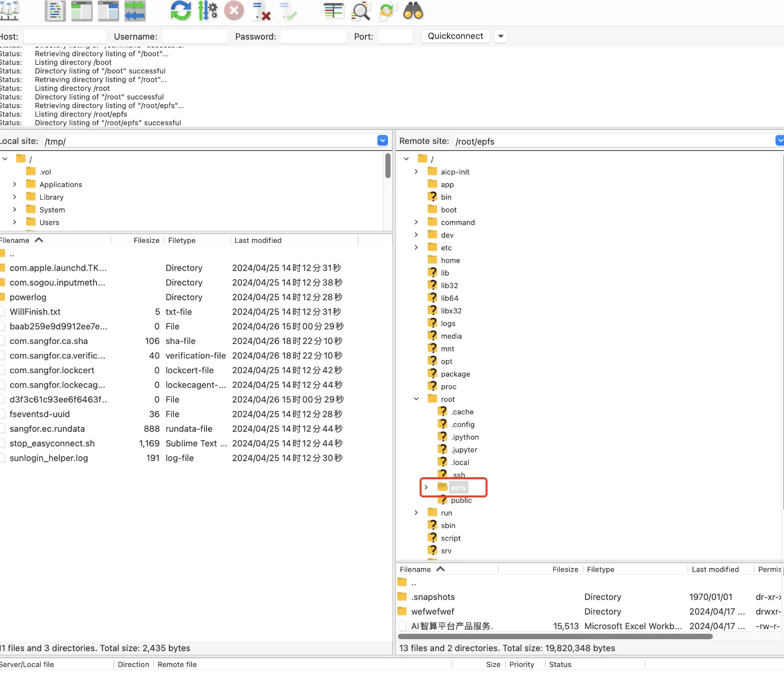The height and width of the screenshot is (688, 784).
Task: Sort local files by Last modified column
Action: [x=258, y=240]
